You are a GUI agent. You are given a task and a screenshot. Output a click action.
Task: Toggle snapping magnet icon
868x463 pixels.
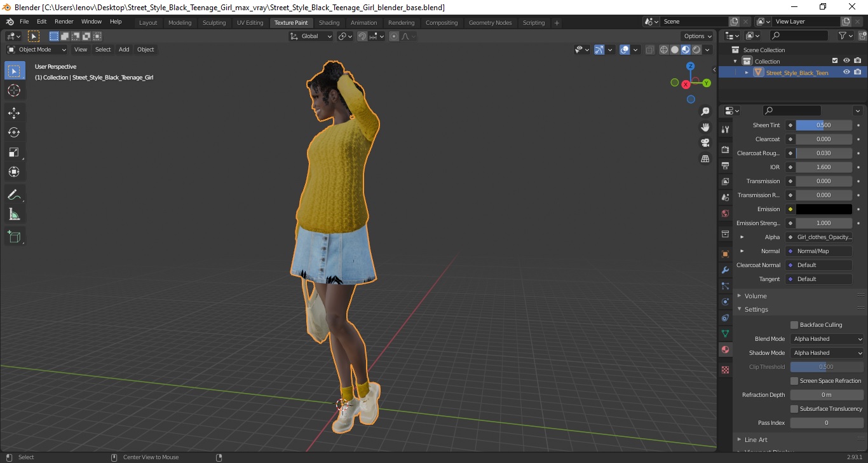[x=362, y=36]
